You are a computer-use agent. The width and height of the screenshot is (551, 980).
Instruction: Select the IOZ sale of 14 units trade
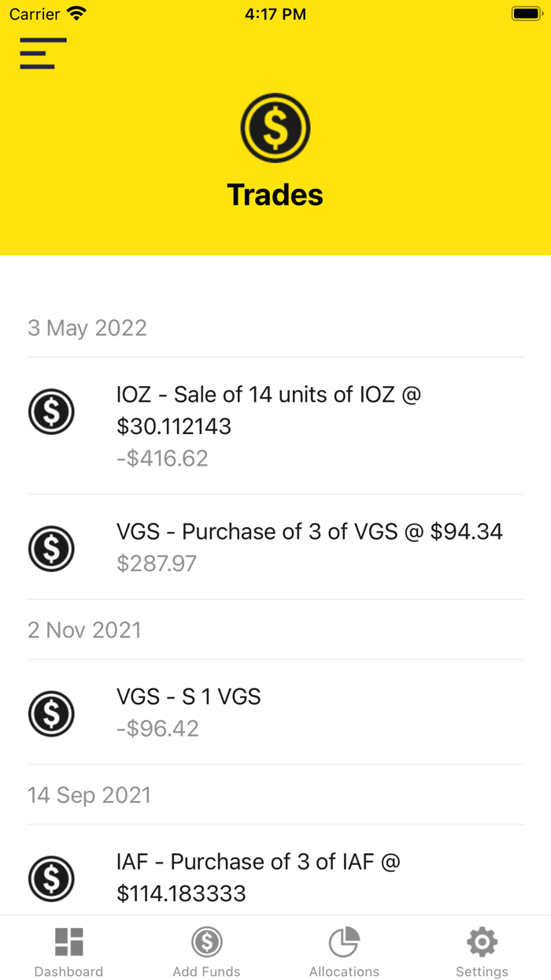[x=268, y=410]
